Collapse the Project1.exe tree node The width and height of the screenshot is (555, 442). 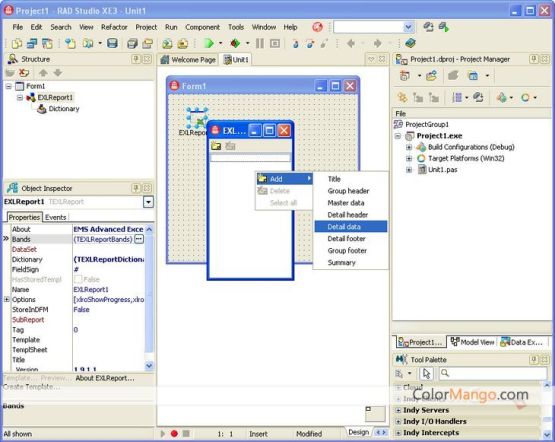click(398, 136)
